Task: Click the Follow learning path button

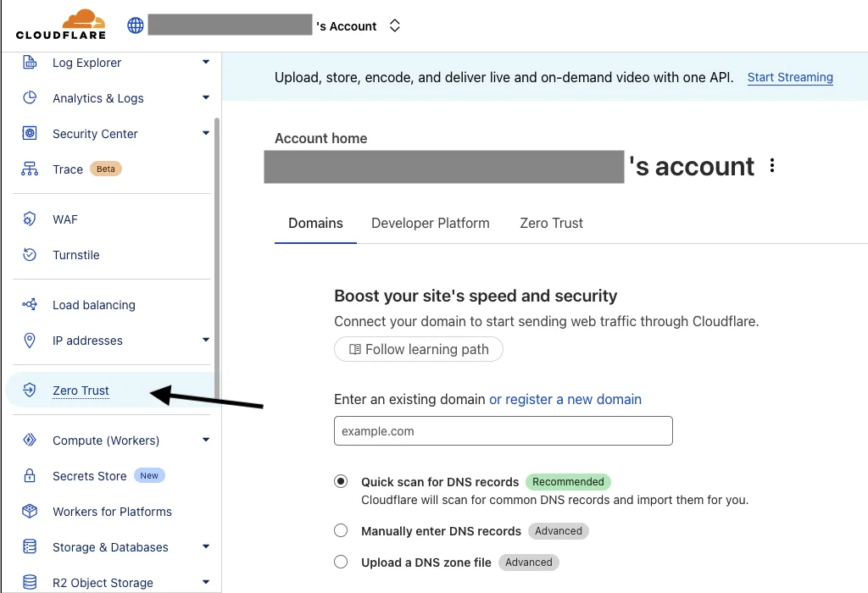Action: pyautogui.click(x=419, y=350)
